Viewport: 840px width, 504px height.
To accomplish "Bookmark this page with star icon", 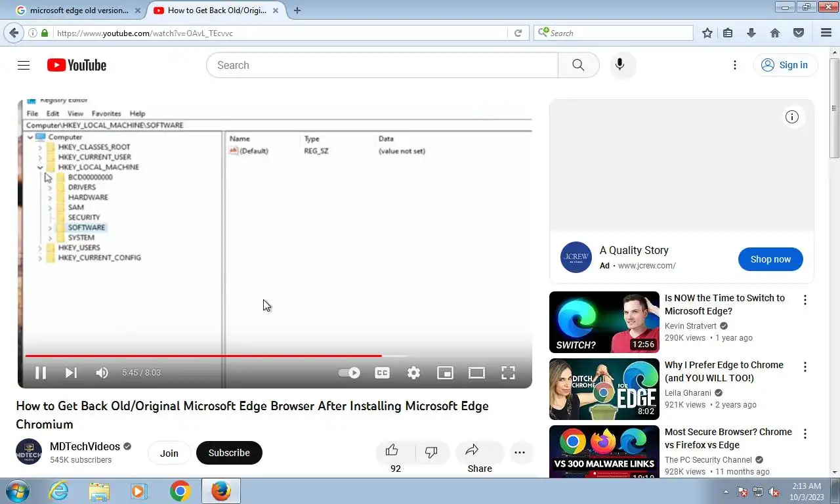I will [707, 33].
